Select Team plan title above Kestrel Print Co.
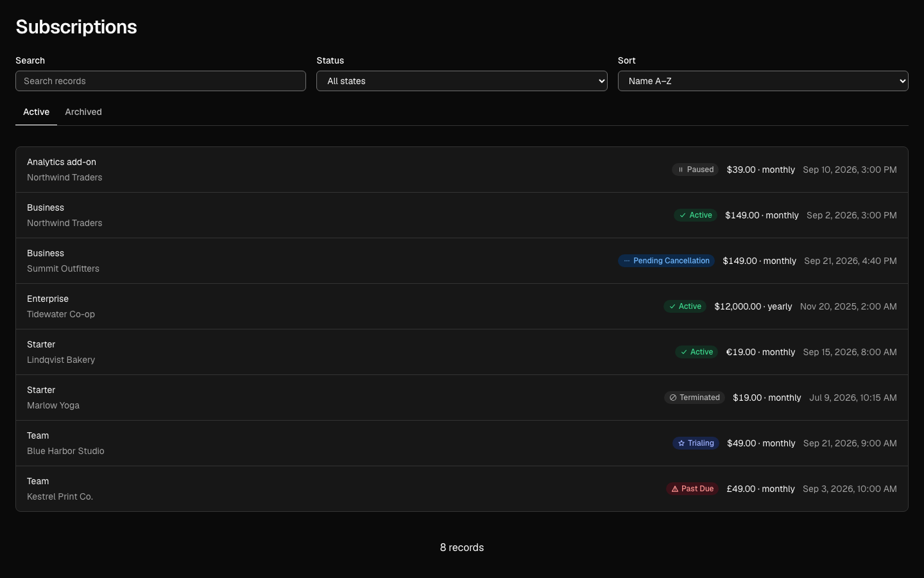 38,481
